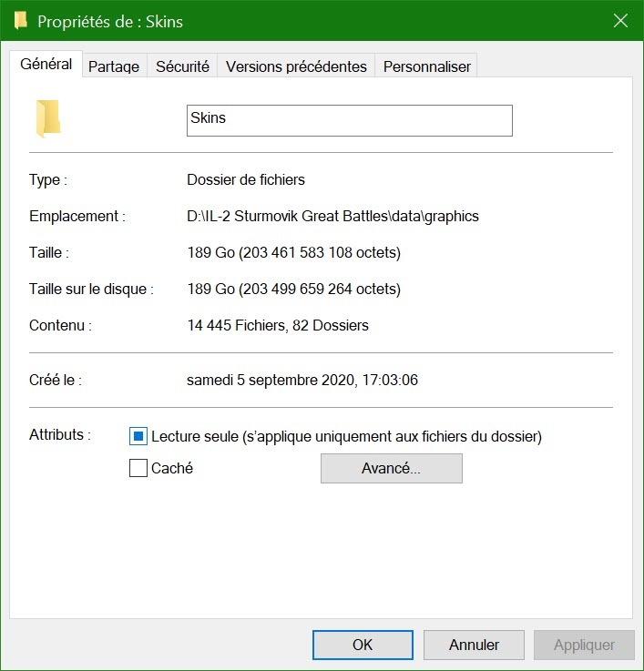644x671 pixels.
Task: Switch to the Général tab
Action: point(46,65)
